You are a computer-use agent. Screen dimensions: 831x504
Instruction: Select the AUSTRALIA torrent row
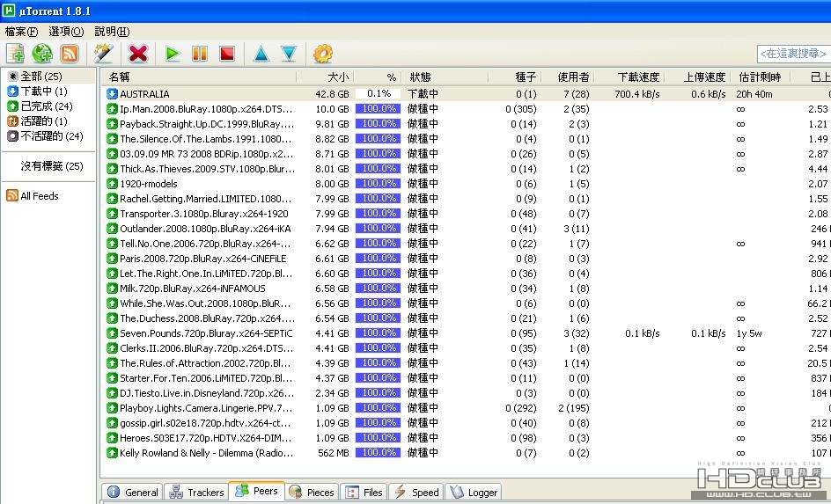pyautogui.click(x=466, y=94)
